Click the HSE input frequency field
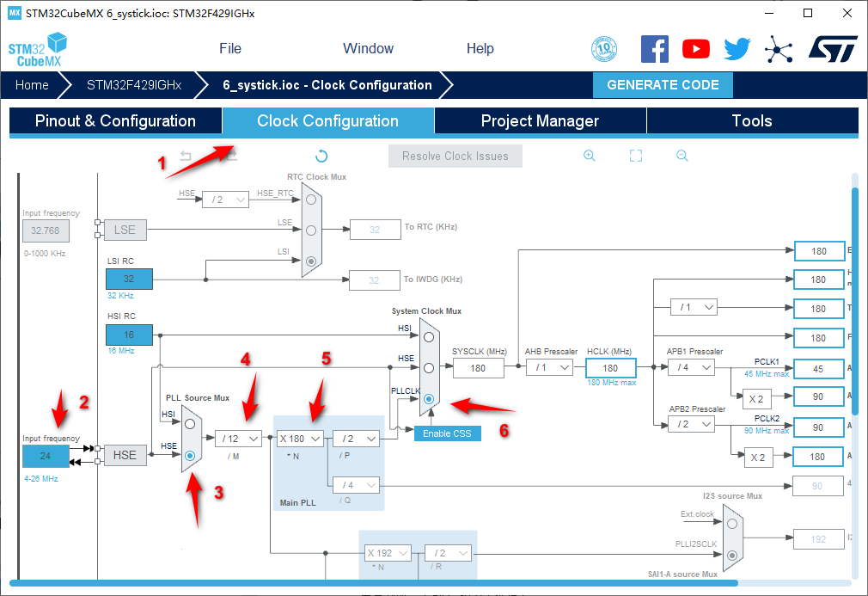Image resolution: width=868 pixels, height=596 pixels. (45, 456)
